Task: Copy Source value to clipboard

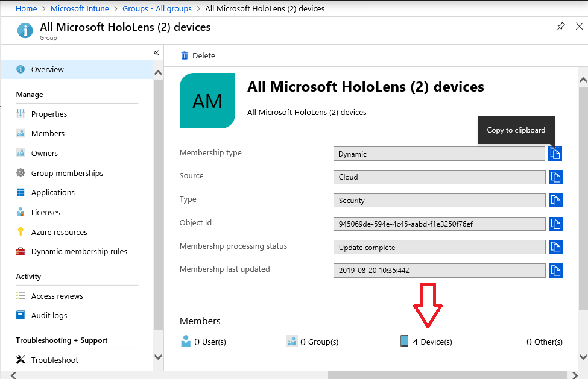Action: (555, 177)
